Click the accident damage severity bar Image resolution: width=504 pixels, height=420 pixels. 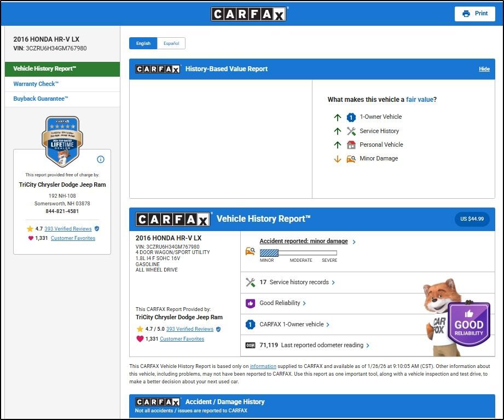coord(298,252)
